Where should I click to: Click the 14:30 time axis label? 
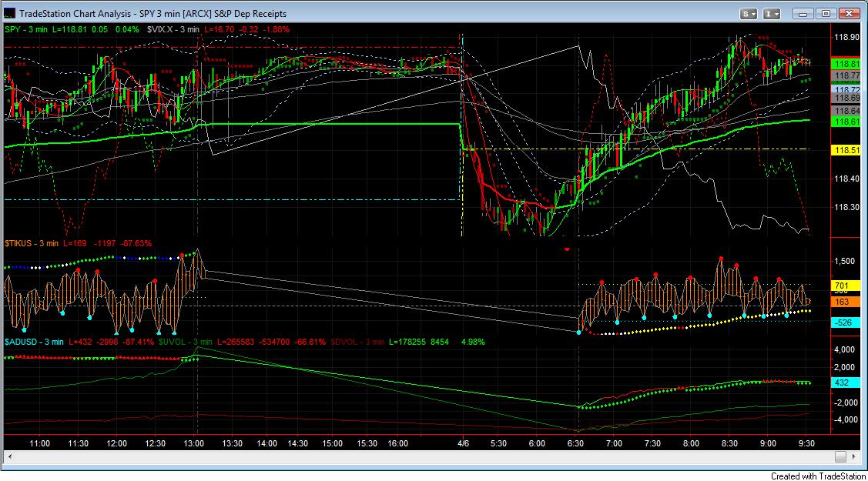[298, 443]
